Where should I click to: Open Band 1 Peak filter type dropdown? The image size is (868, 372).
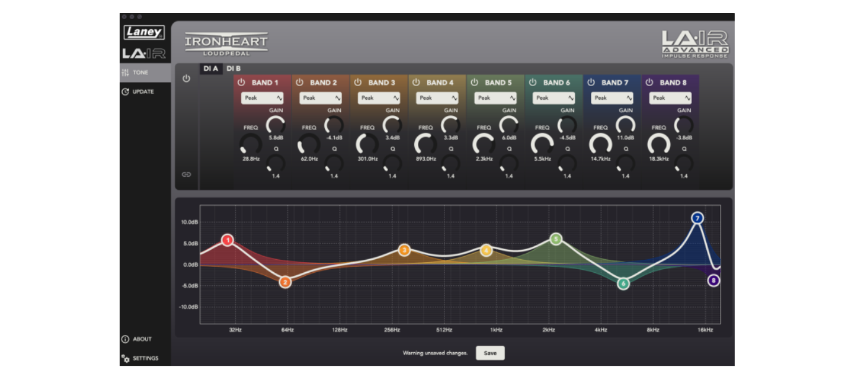(263, 98)
